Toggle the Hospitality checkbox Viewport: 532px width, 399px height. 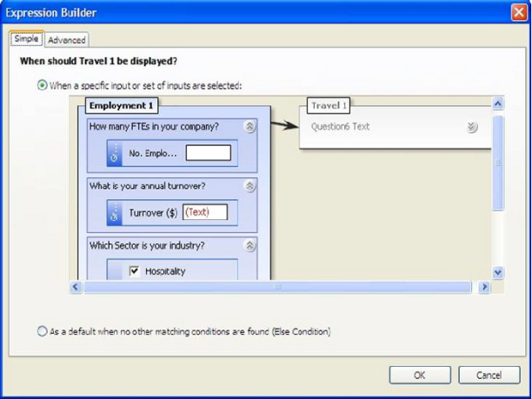click(x=135, y=270)
